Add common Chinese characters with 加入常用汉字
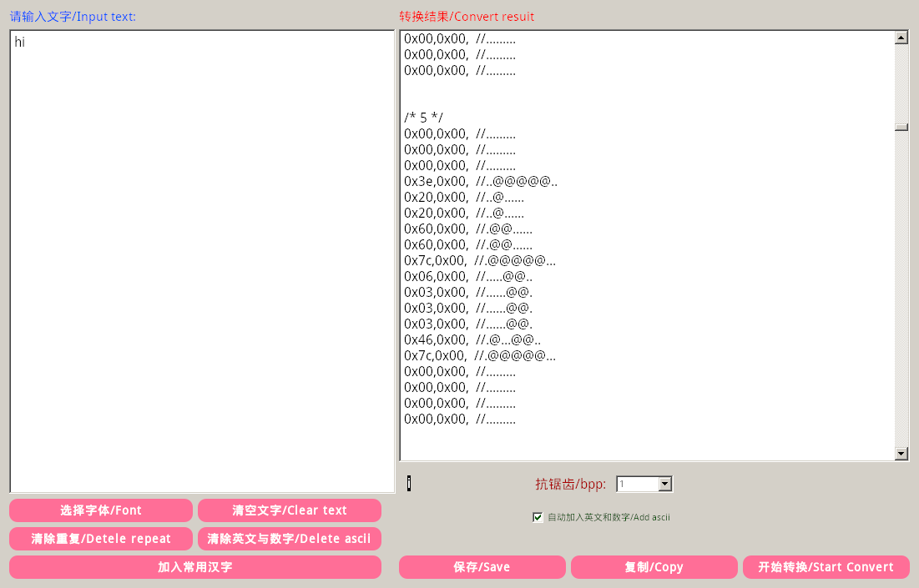The width and height of the screenshot is (919, 588). click(x=194, y=567)
